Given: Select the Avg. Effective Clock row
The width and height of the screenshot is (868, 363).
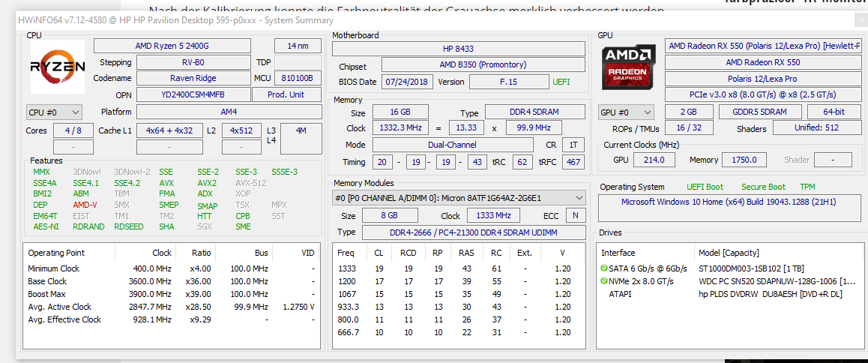Looking at the screenshot, I should point(172,319).
